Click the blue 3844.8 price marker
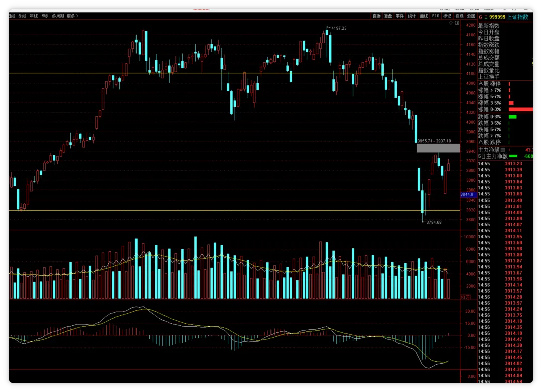 click(468, 195)
